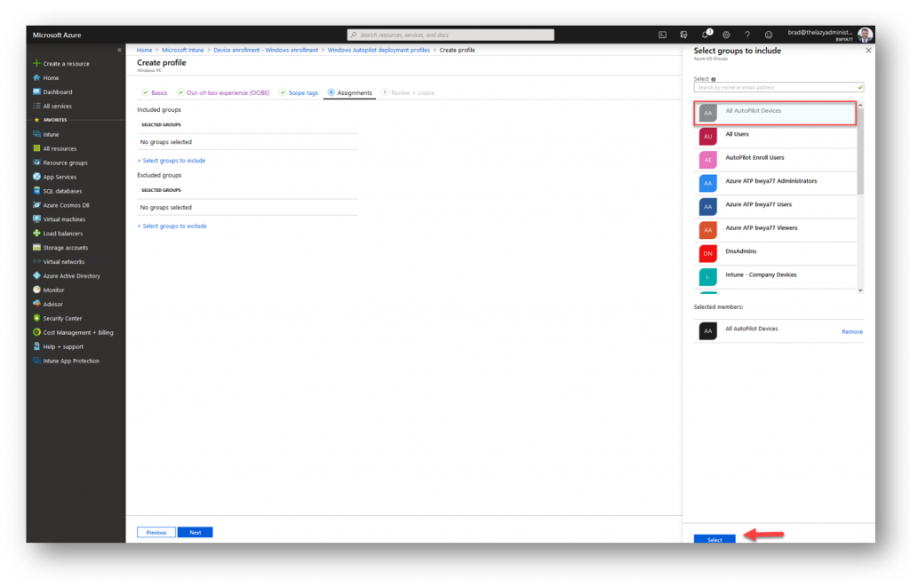Viewport: 910px width, 588px height.
Task: Open Help + support sidebar icon
Action: pyautogui.click(x=36, y=346)
